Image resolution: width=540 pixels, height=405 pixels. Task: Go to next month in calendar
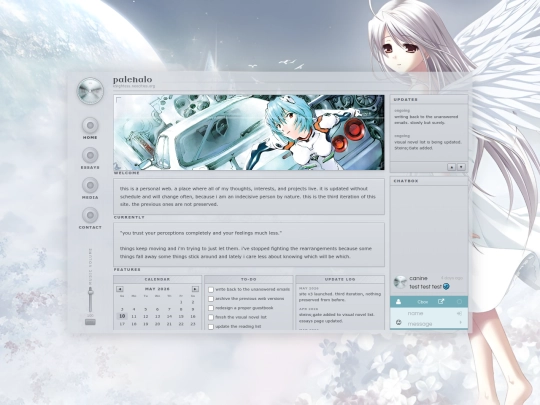[x=195, y=289]
